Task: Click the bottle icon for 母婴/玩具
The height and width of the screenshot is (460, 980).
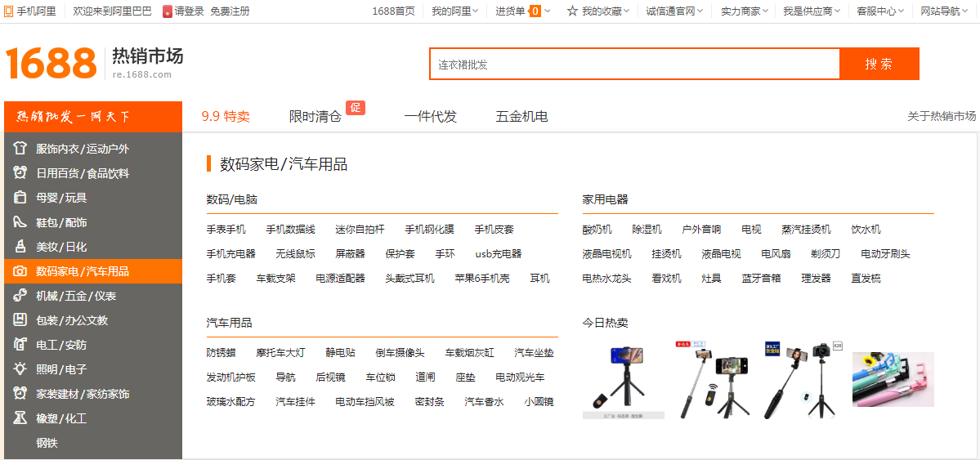Action: coord(20,198)
